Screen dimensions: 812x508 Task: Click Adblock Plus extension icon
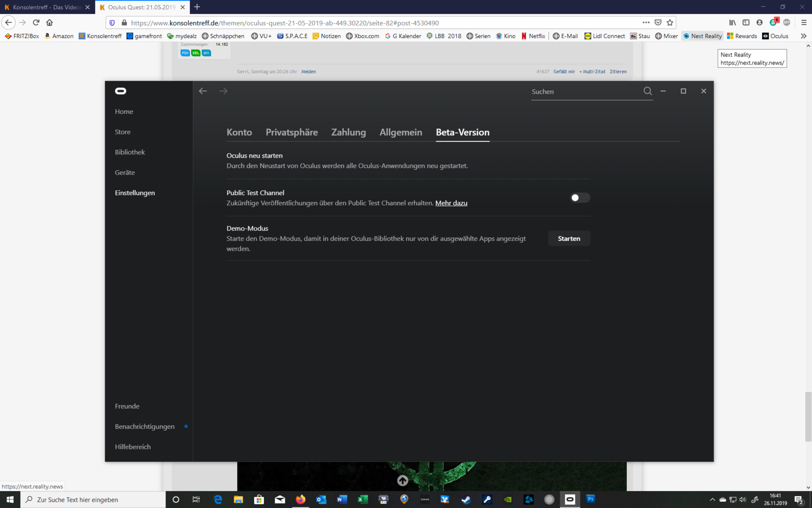click(787, 22)
